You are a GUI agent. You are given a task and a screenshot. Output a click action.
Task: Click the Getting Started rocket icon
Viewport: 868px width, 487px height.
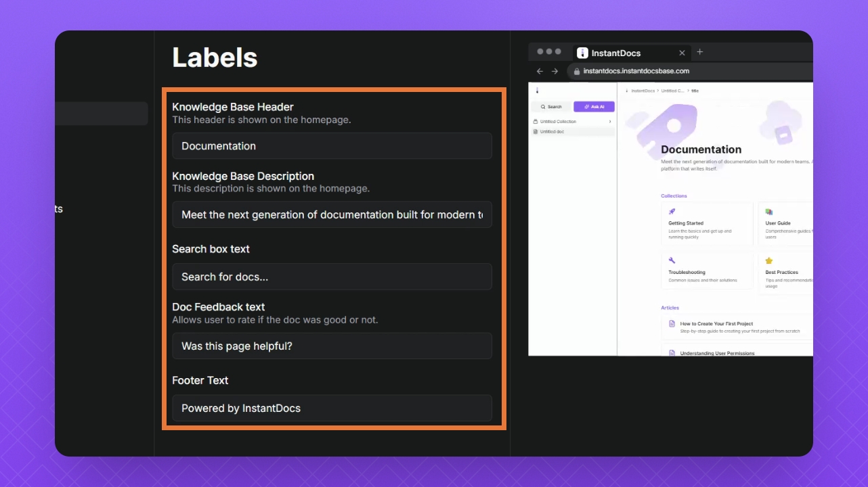pyautogui.click(x=672, y=212)
